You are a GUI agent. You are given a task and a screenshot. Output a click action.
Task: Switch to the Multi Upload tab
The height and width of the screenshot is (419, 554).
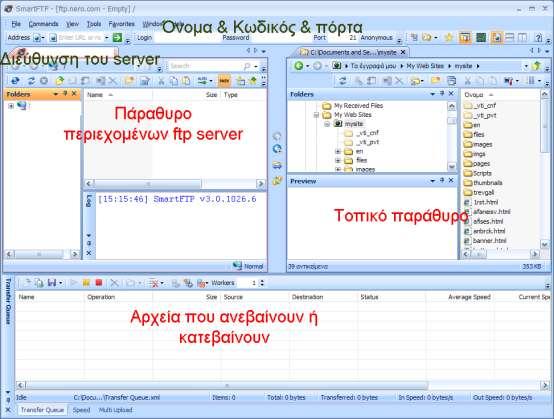pos(115,410)
